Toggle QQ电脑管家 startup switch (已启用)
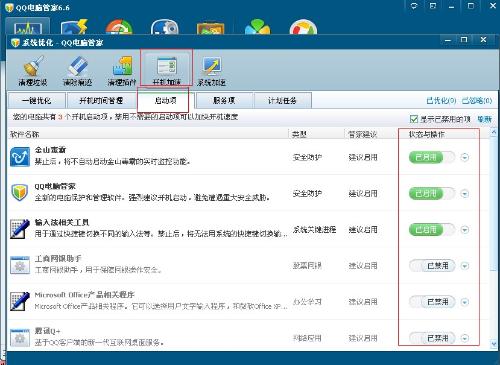Viewport: 500px width, 365px height. tap(432, 193)
